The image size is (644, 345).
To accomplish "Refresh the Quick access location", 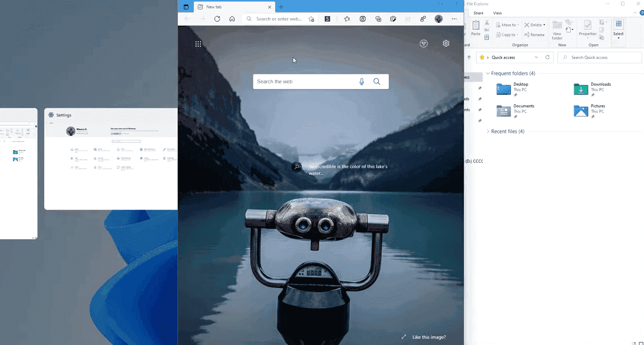I will pyautogui.click(x=547, y=57).
